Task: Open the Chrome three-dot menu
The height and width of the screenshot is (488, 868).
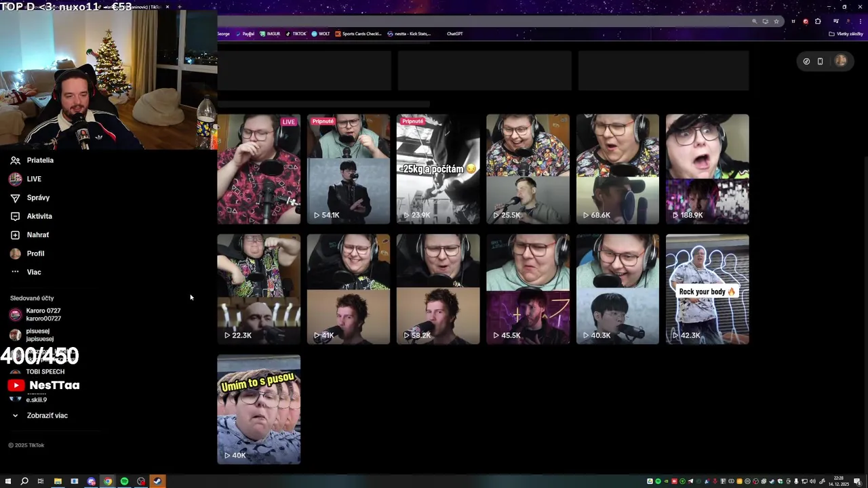Action: [860, 21]
